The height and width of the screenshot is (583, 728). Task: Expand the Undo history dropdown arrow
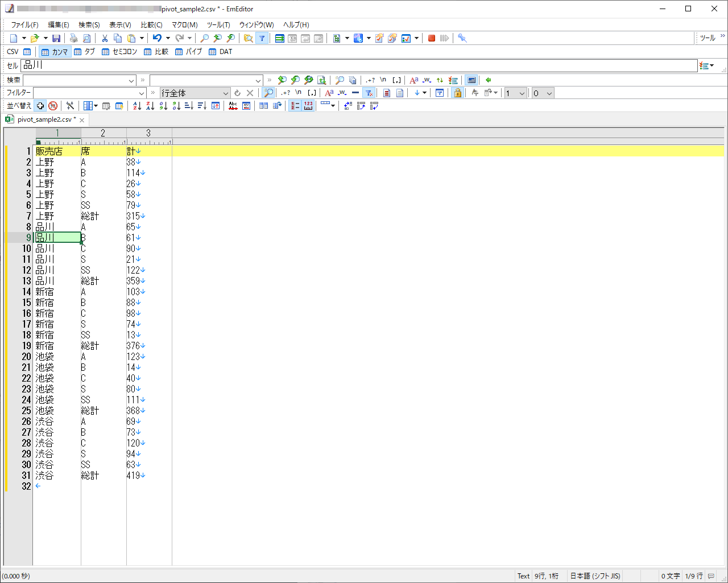tap(168, 38)
